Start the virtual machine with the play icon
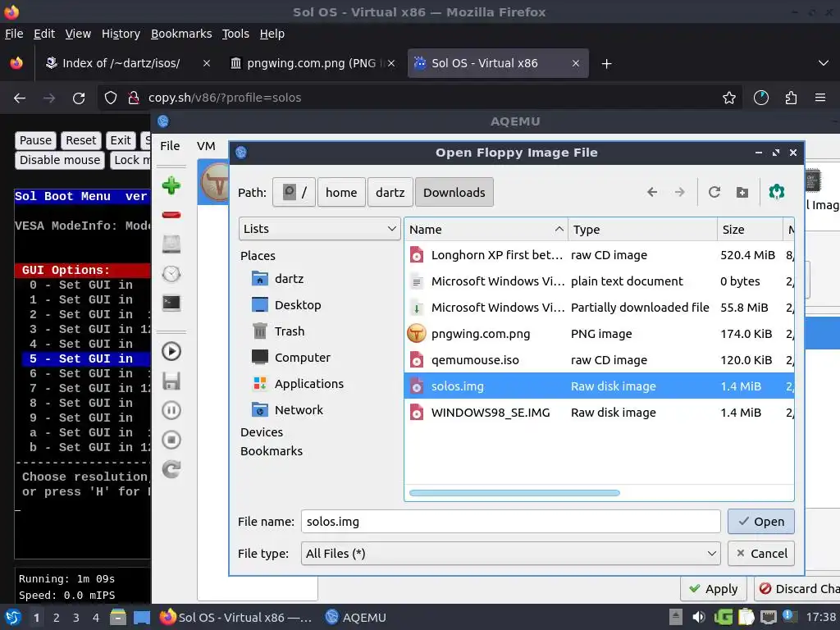 pyautogui.click(x=171, y=351)
